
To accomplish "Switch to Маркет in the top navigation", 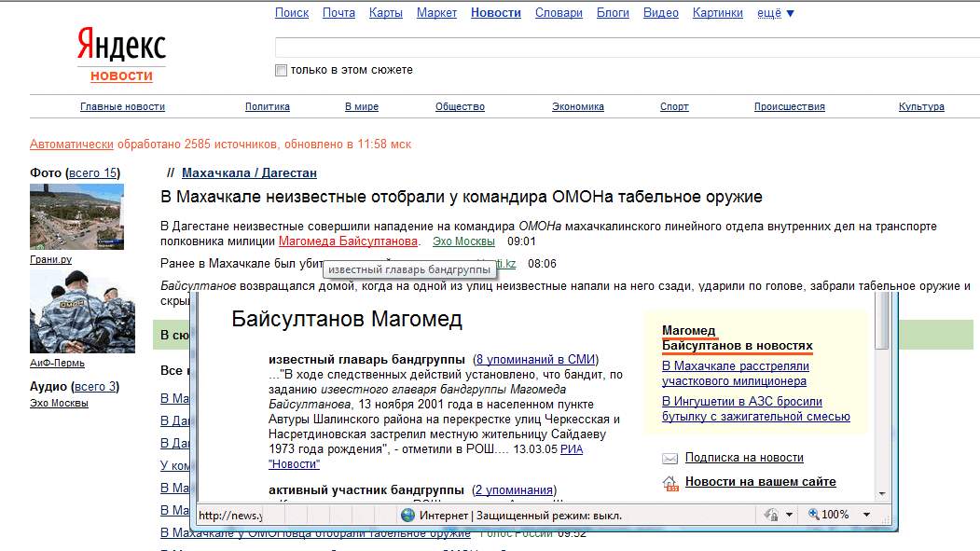I will [437, 13].
